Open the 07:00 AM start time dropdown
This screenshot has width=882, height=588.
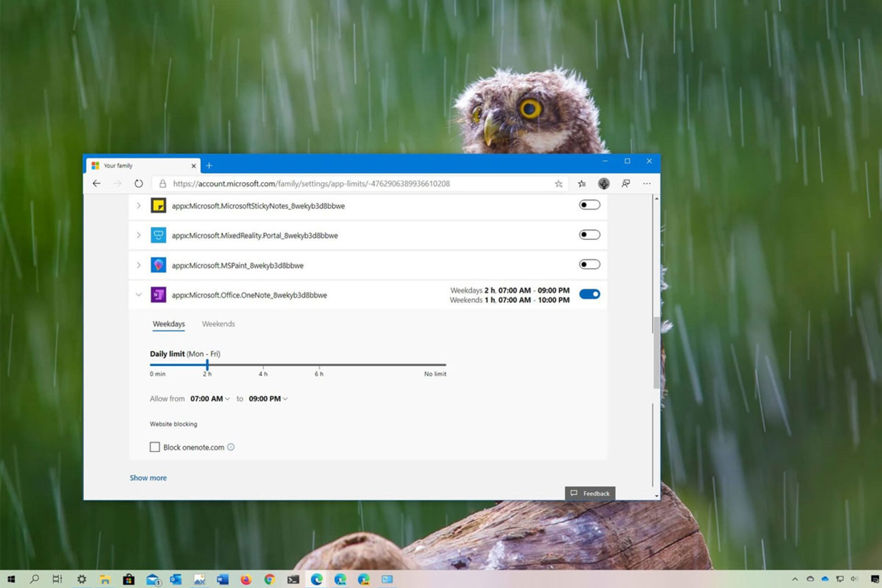coord(210,399)
